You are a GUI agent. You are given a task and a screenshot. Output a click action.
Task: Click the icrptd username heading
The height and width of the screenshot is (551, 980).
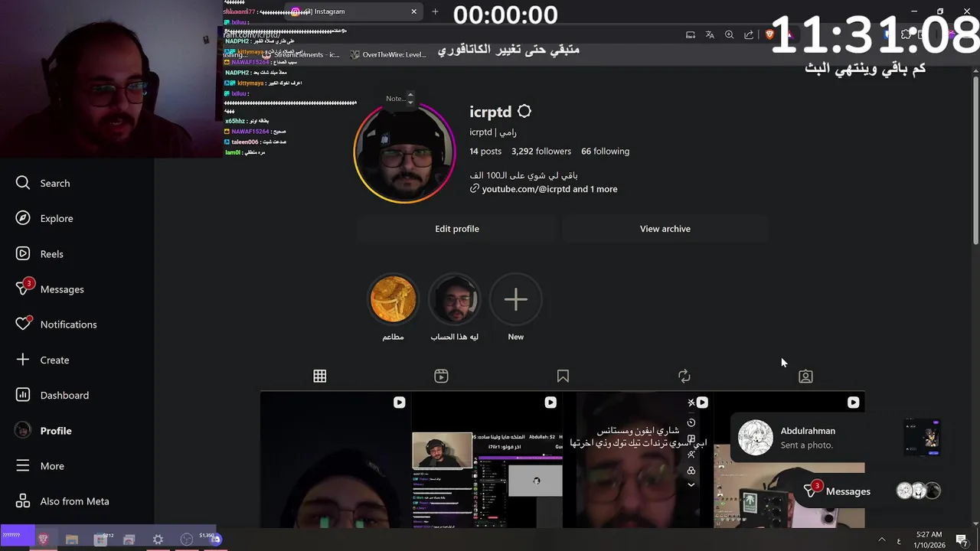(x=490, y=112)
